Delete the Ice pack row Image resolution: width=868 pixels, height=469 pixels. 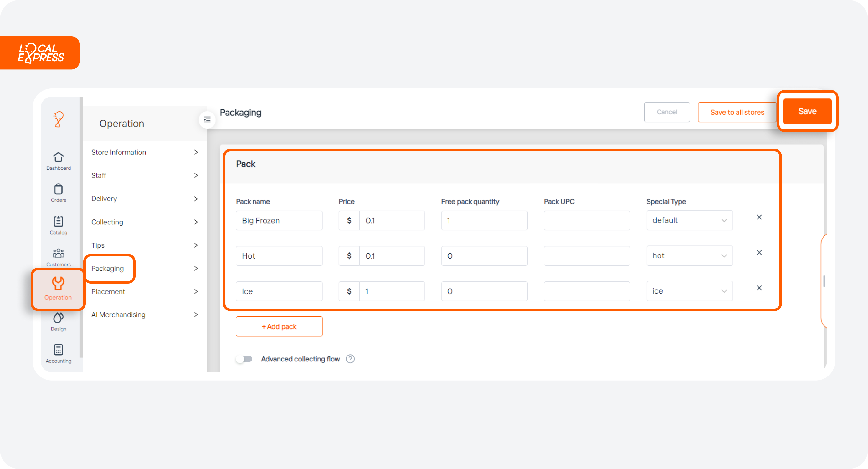tap(759, 288)
